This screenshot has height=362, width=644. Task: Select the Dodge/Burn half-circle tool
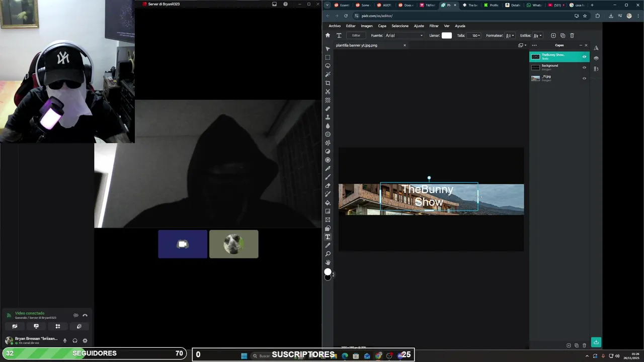328,151
